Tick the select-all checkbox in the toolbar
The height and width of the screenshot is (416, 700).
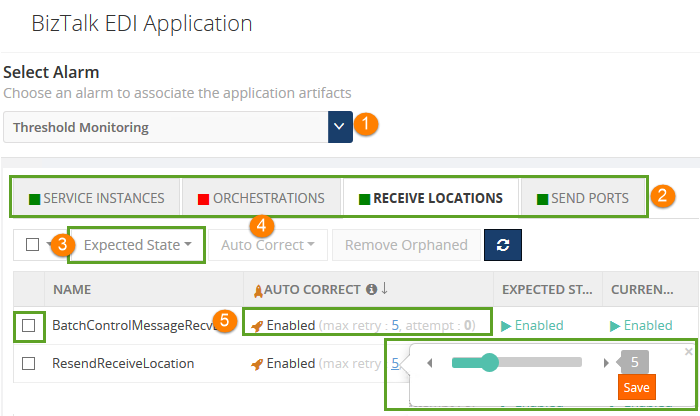tap(32, 245)
